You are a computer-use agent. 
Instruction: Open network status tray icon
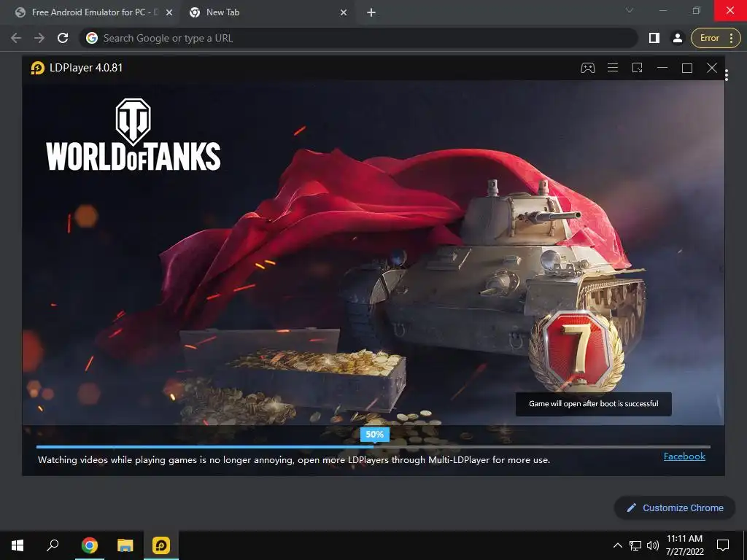point(635,545)
